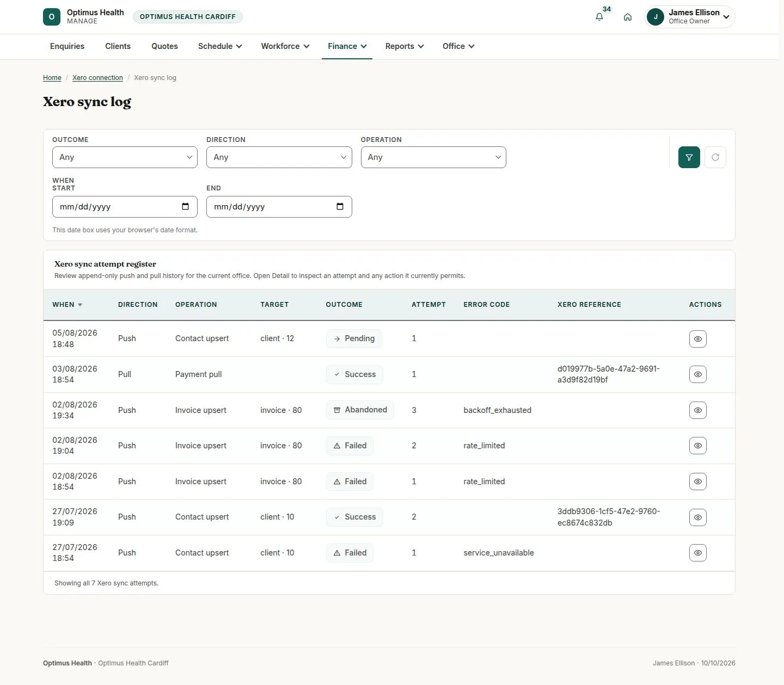Open the Outcome filter dropdown

point(125,157)
